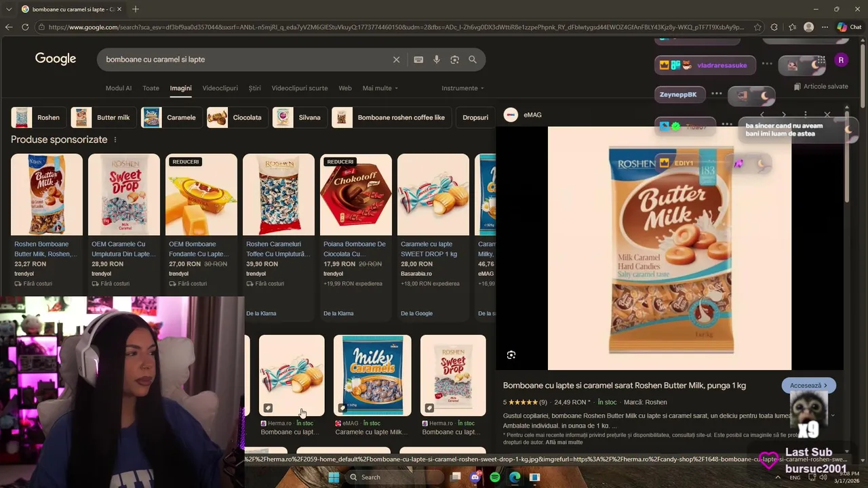Open the eMAG Milky Caramels image result

click(x=372, y=375)
